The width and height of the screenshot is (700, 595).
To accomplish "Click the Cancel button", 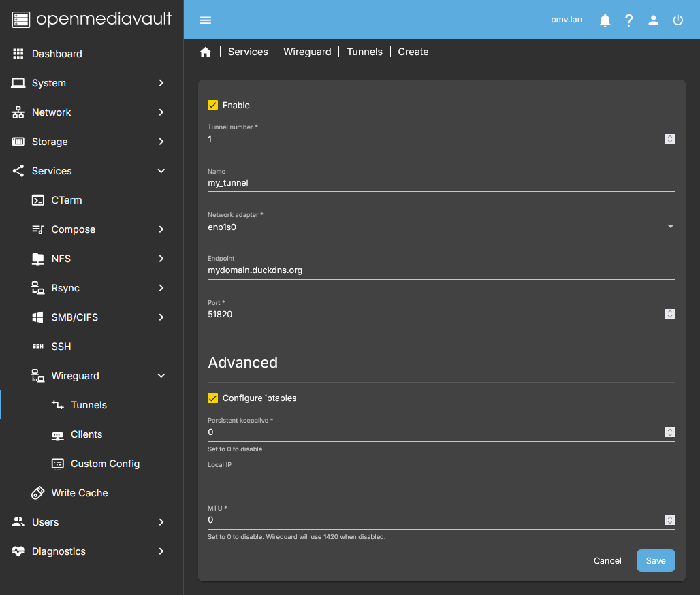I will click(x=607, y=561).
